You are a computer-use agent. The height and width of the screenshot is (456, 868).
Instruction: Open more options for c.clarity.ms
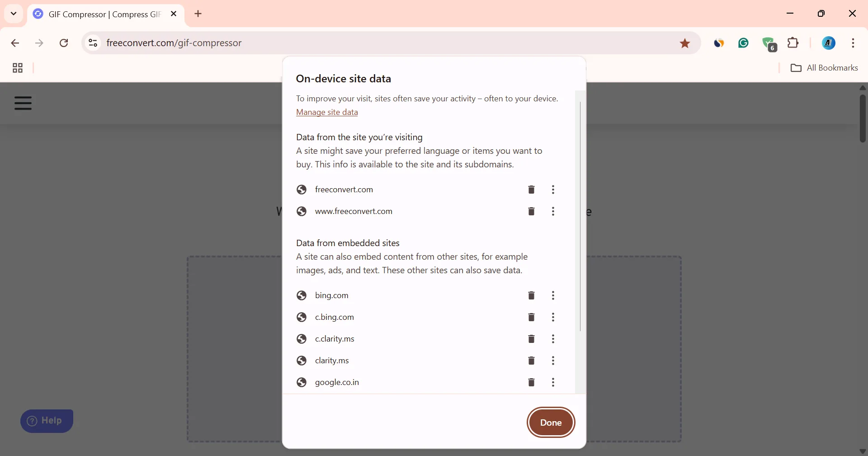click(553, 339)
